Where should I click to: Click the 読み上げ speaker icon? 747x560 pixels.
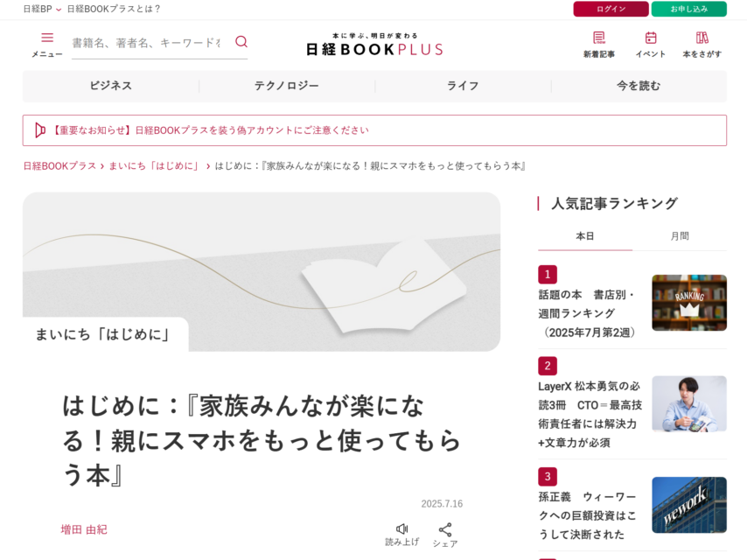click(x=402, y=528)
